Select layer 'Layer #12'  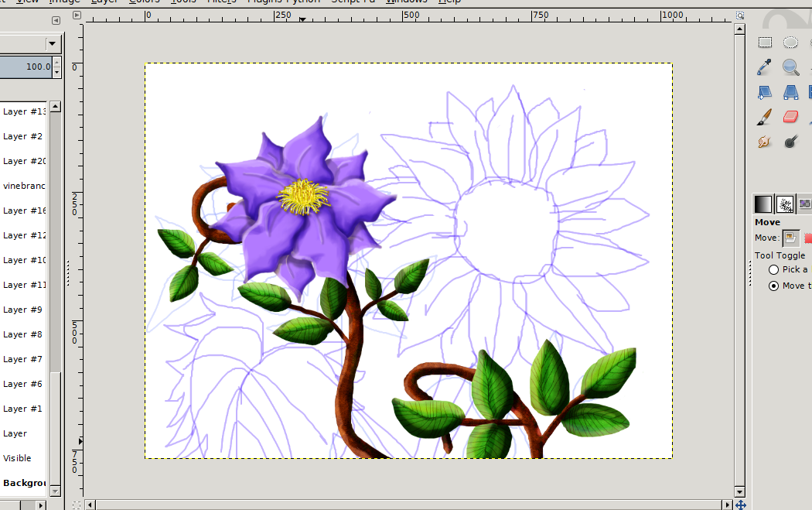pos(22,235)
